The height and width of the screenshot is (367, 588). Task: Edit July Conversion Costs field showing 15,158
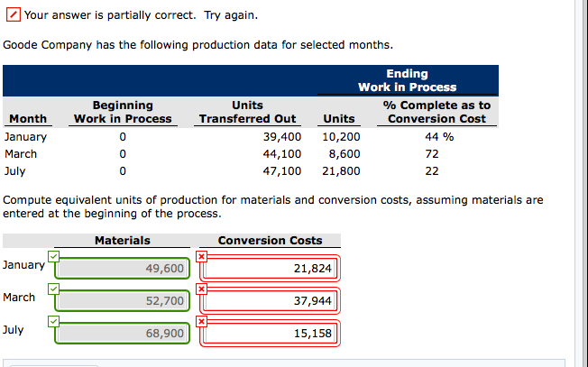[x=271, y=334]
